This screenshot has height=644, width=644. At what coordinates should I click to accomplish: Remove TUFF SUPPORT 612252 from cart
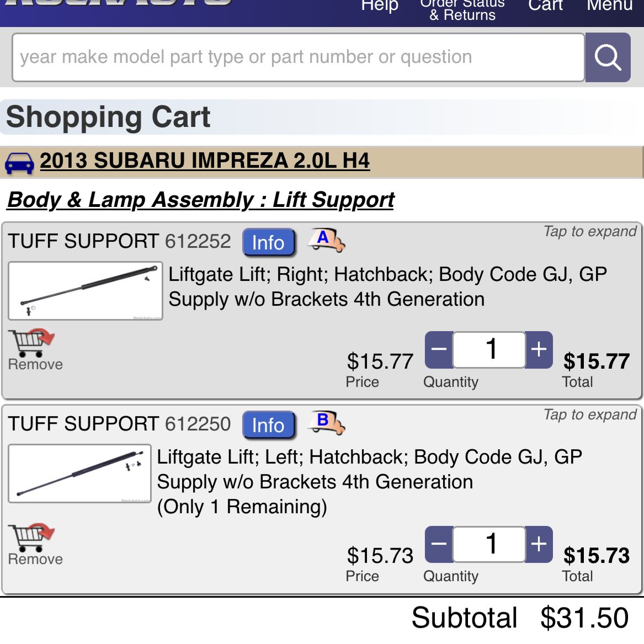point(34,350)
